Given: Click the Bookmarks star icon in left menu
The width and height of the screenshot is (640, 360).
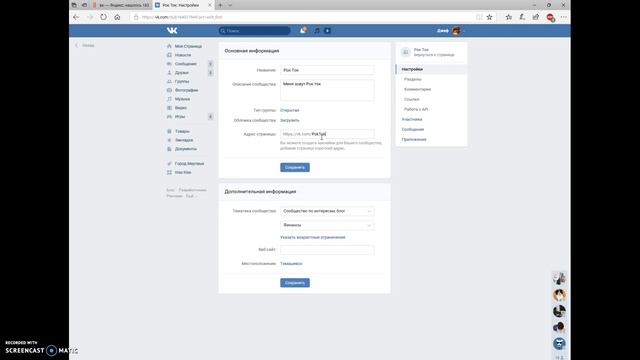Looking at the screenshot, I should [169, 140].
